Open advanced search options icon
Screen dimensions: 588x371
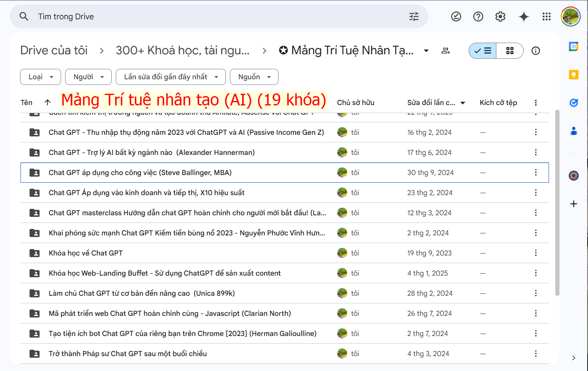tap(414, 16)
